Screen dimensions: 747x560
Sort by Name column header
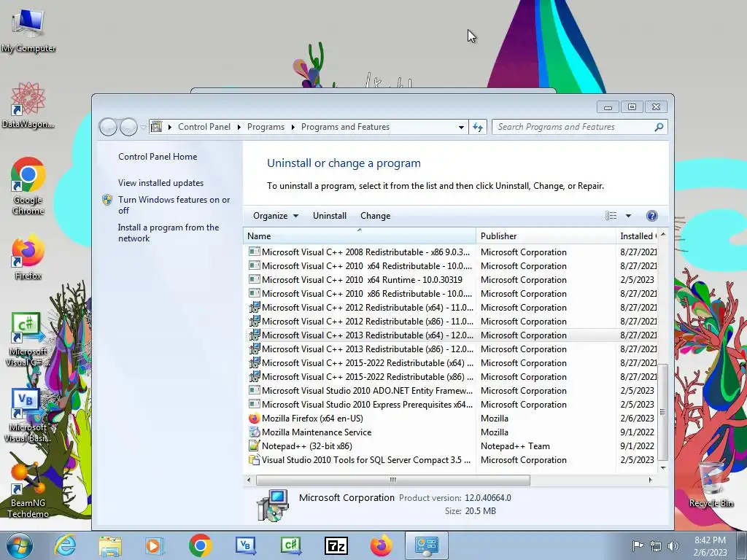(360, 236)
